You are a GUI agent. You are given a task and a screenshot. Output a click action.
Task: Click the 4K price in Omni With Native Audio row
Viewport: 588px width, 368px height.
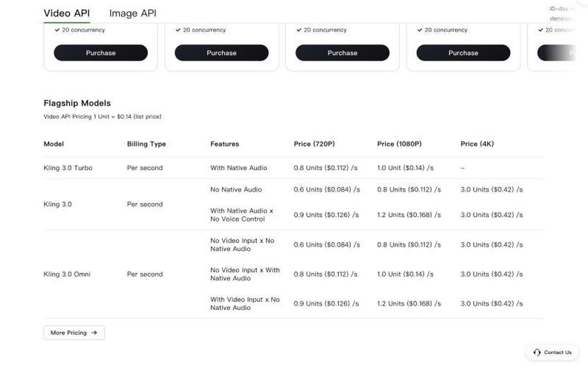coord(491,274)
